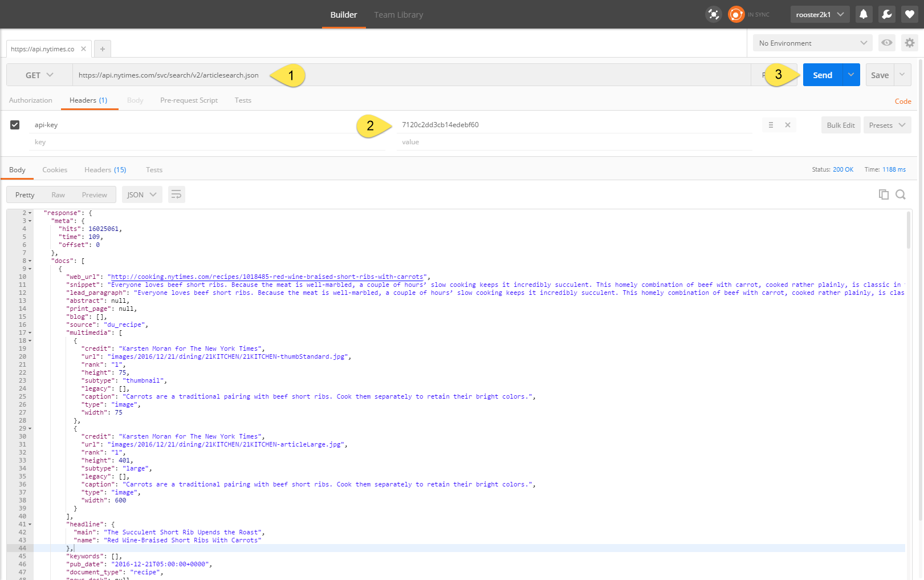Uncheck the api-key header checkbox
Image resolution: width=924 pixels, height=580 pixels.
click(15, 125)
